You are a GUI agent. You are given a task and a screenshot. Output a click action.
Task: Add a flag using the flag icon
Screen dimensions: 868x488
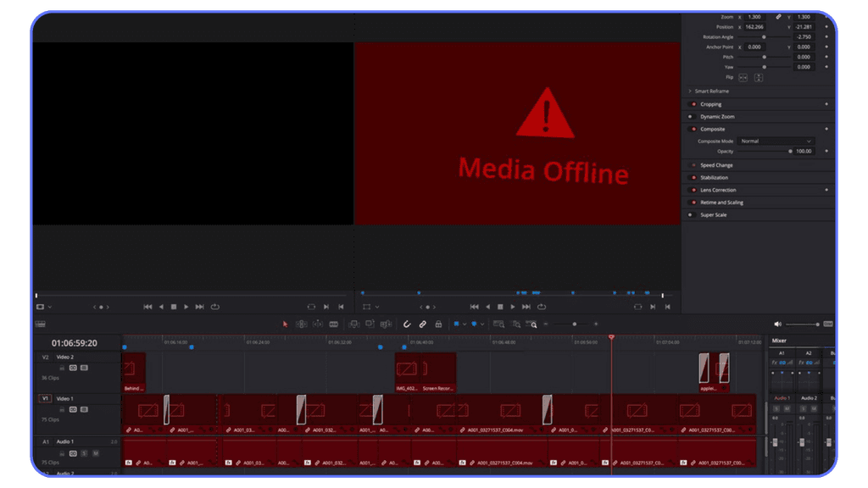(x=458, y=324)
